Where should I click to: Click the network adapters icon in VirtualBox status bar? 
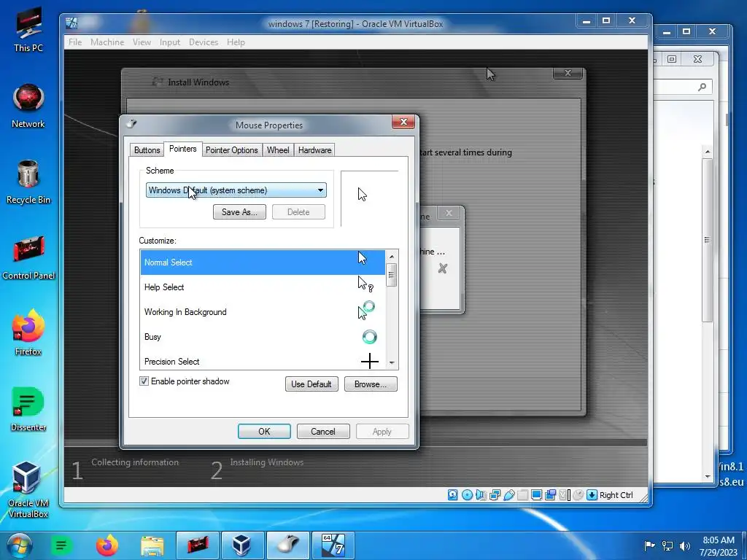(x=495, y=495)
